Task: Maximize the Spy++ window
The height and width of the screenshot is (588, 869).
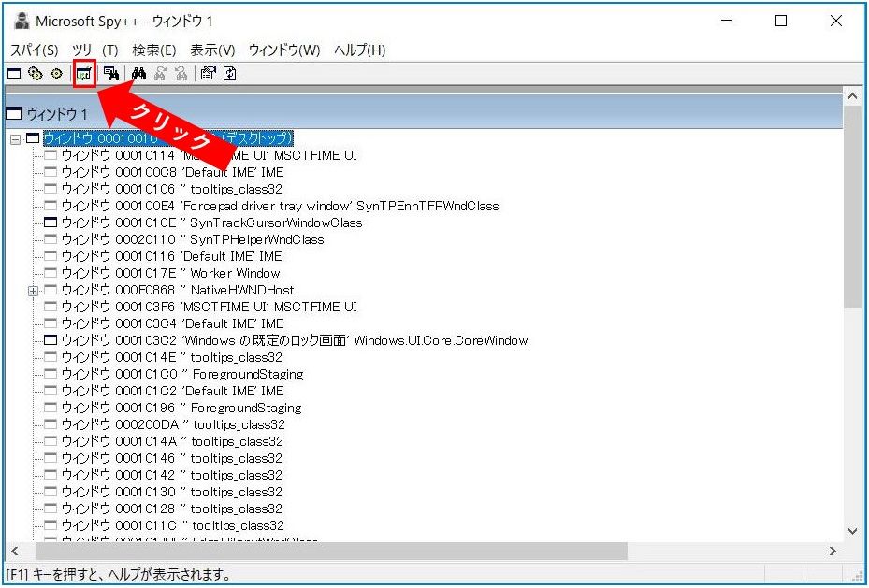Action: coord(781,22)
